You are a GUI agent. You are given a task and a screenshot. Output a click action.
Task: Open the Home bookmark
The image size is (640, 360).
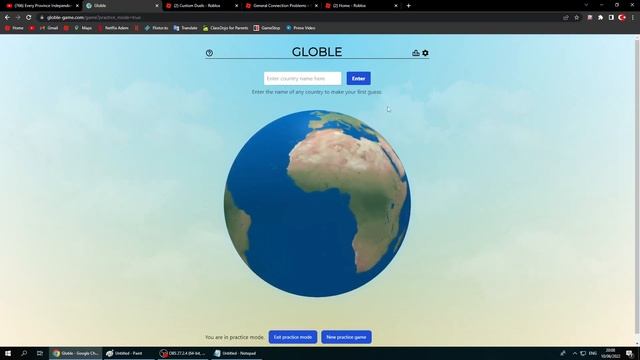coord(14,28)
